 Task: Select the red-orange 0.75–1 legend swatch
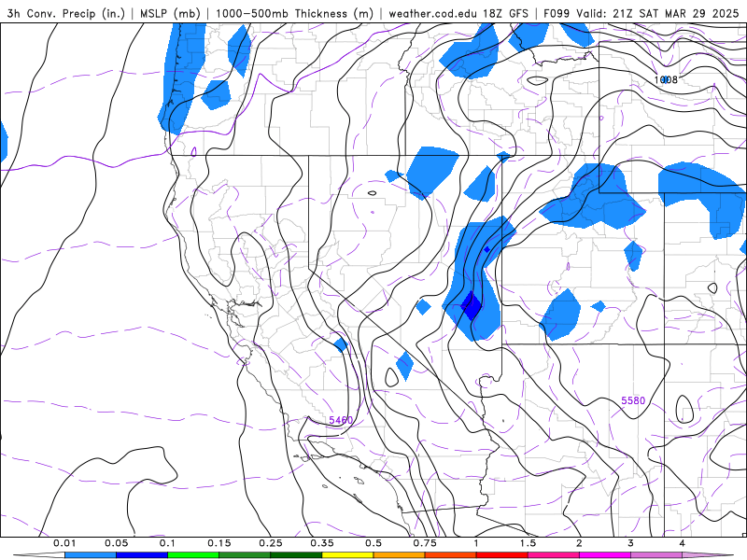[451, 555]
